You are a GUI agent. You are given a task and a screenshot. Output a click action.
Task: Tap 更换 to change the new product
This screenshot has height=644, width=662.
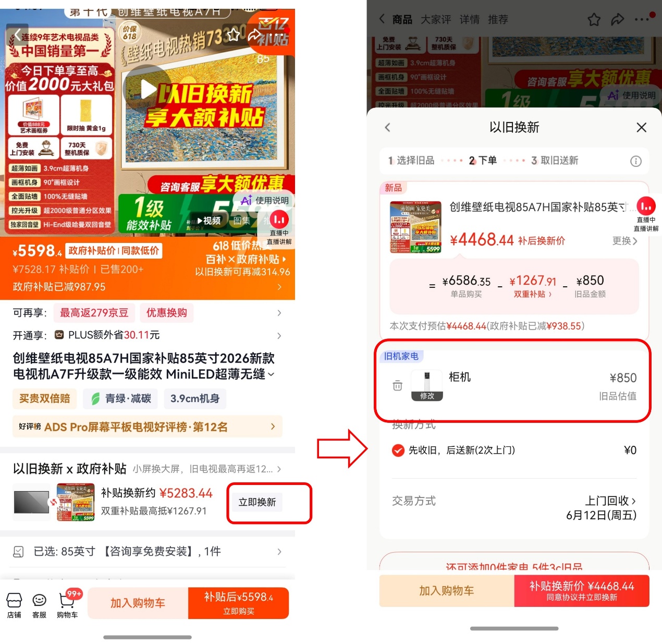tap(624, 241)
